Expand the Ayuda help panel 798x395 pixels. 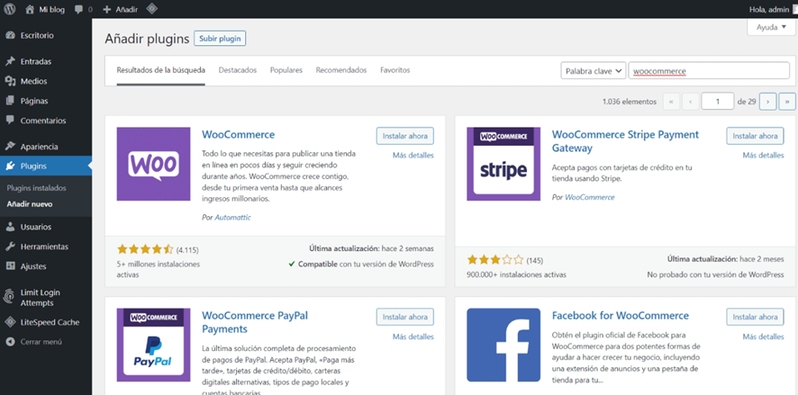(771, 27)
